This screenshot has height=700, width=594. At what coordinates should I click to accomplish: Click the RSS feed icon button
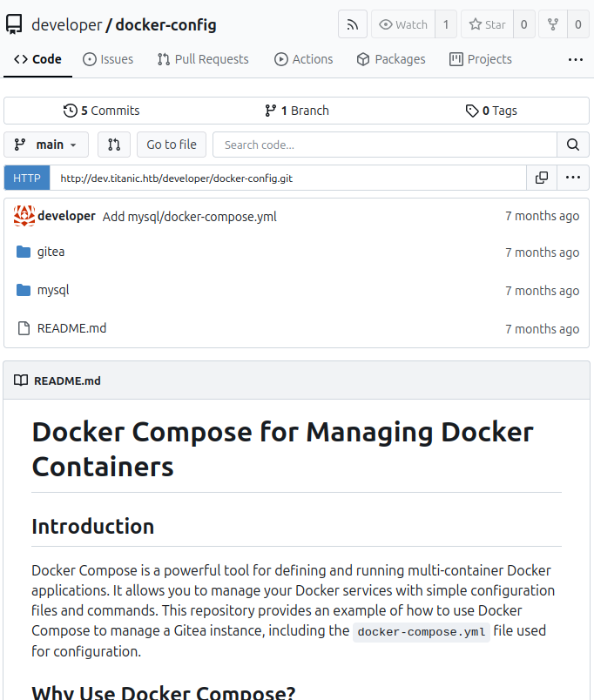click(x=352, y=24)
